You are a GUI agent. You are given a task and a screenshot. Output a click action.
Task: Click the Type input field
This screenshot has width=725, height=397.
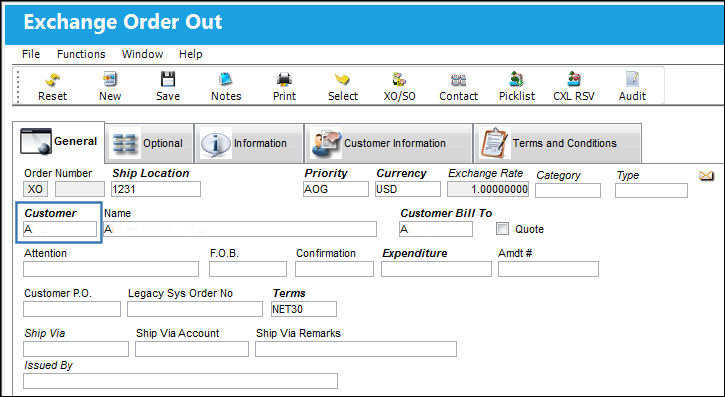pyautogui.click(x=651, y=190)
